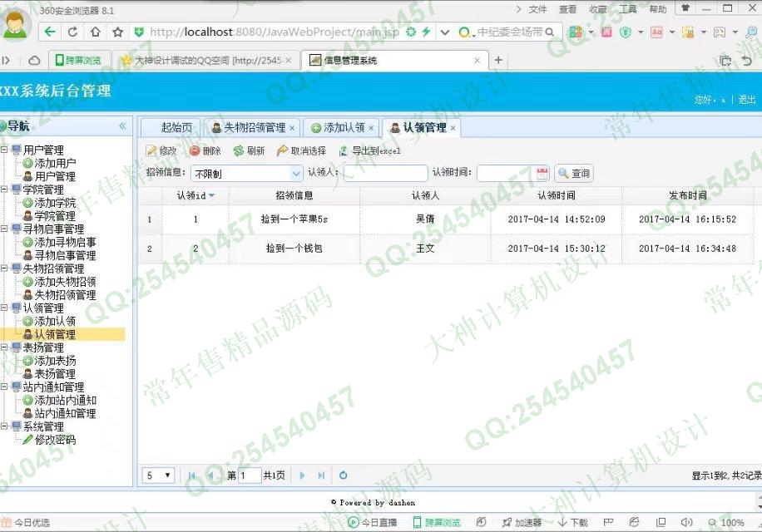Click 今日直播 in browser status bar
Image resolution: width=762 pixels, height=532 pixels.
coord(372,522)
